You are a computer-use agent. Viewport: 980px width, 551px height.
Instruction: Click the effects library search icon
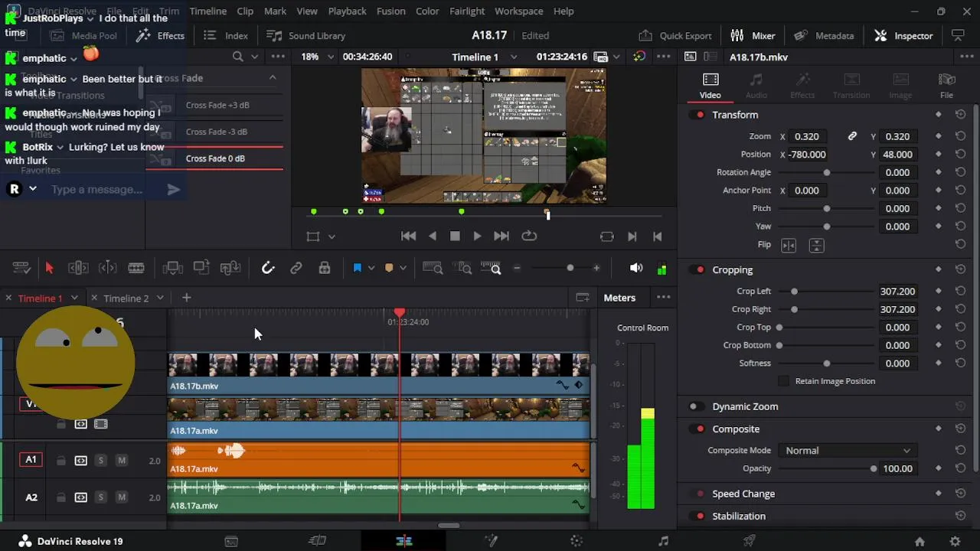pyautogui.click(x=237, y=57)
